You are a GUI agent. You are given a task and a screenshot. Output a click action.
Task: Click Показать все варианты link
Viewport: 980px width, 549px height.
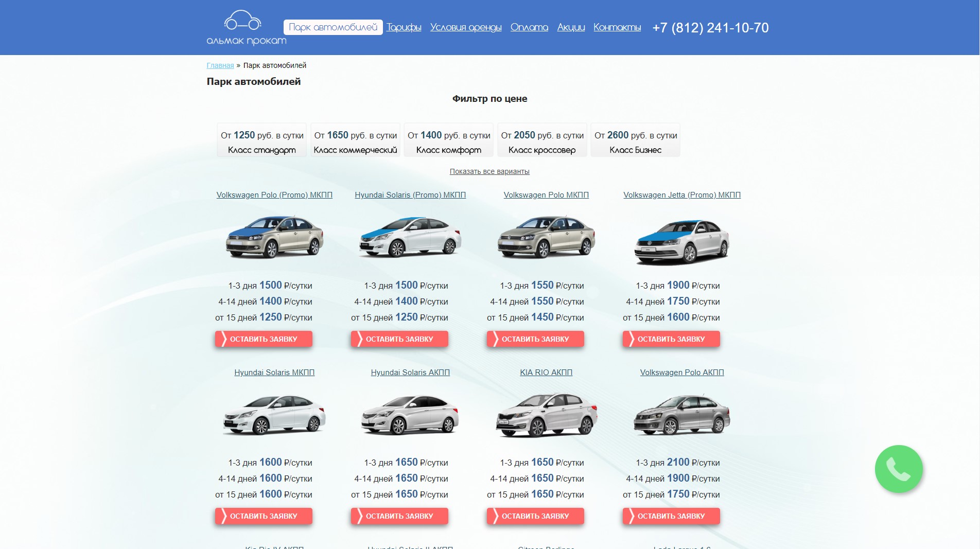[x=489, y=171]
